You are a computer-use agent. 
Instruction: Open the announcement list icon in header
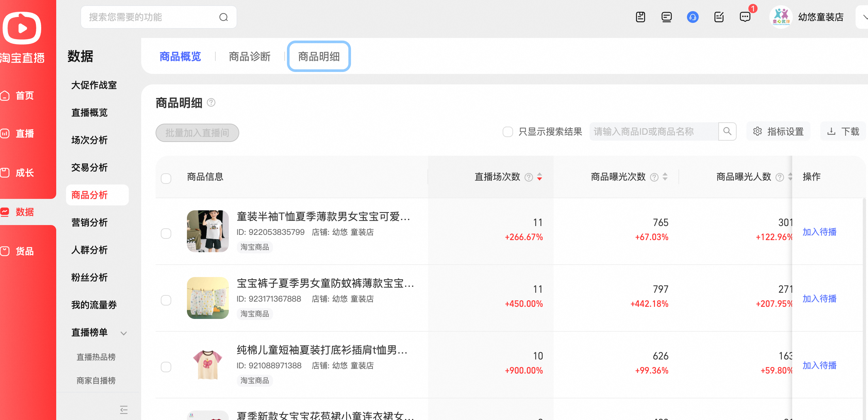pos(666,17)
